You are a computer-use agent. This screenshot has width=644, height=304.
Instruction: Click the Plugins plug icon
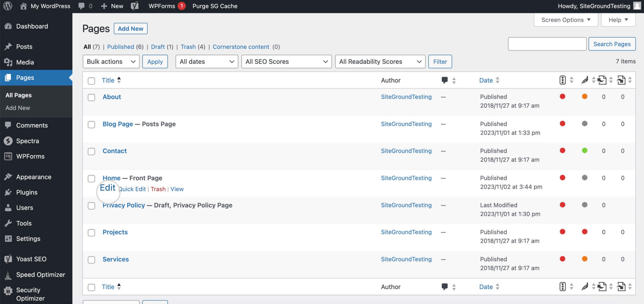click(8, 192)
